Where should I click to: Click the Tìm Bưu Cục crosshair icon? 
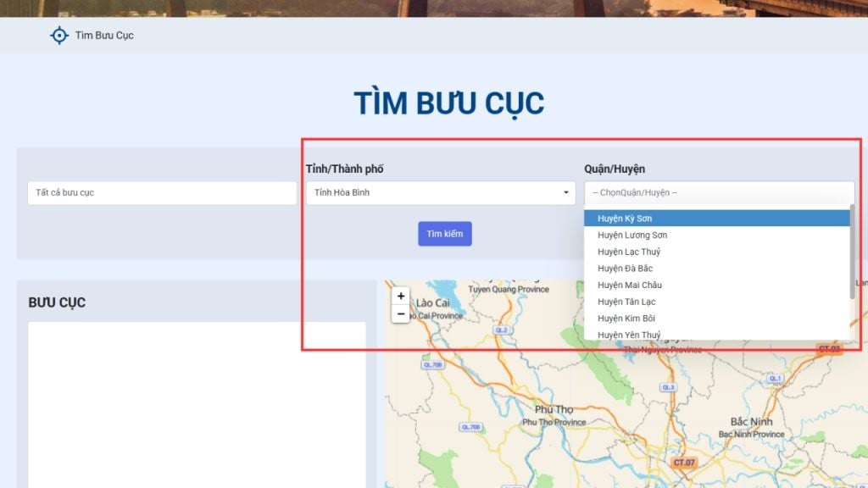(58, 36)
